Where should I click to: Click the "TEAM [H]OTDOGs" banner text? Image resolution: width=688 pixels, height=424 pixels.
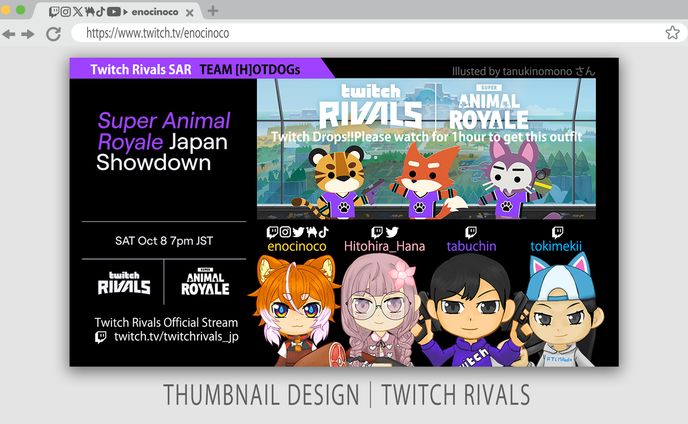coord(250,69)
